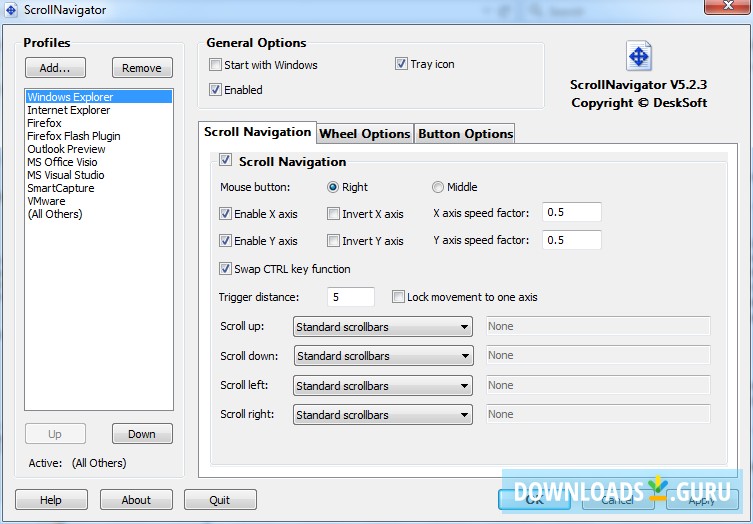Screen dimensions: 753x524
Task: Select the MS Visual Studio profile
Action: [98, 175]
